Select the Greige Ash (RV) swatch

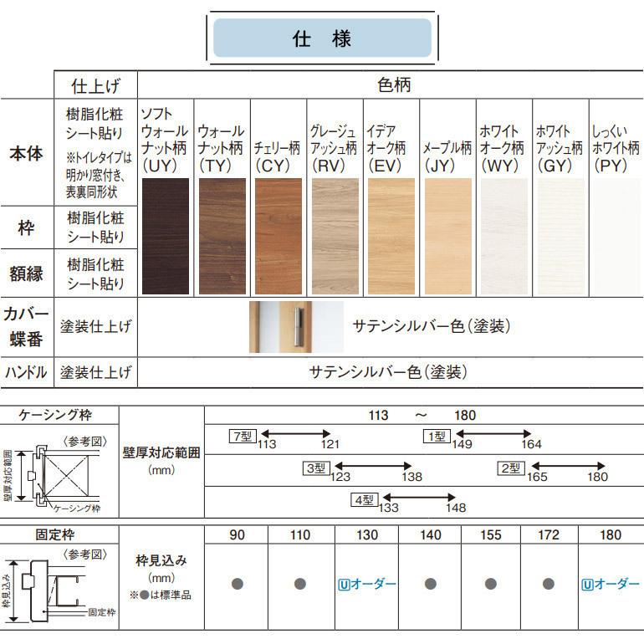click(x=335, y=236)
